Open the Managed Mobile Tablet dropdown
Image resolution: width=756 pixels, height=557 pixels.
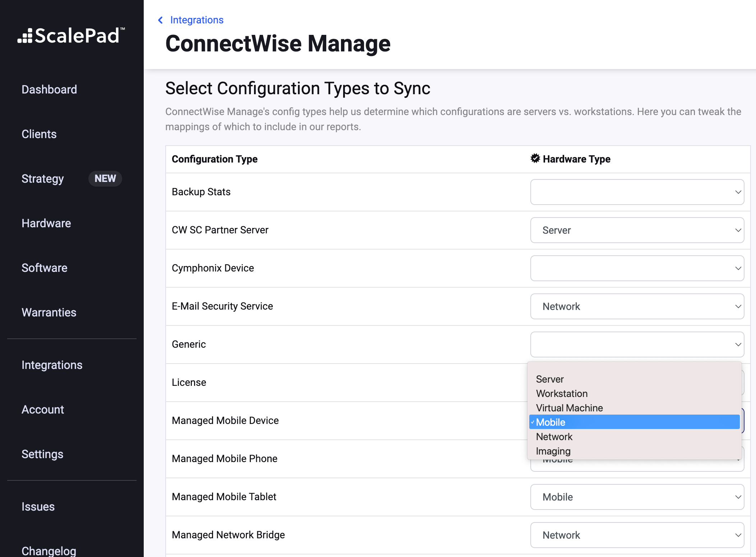click(x=637, y=497)
